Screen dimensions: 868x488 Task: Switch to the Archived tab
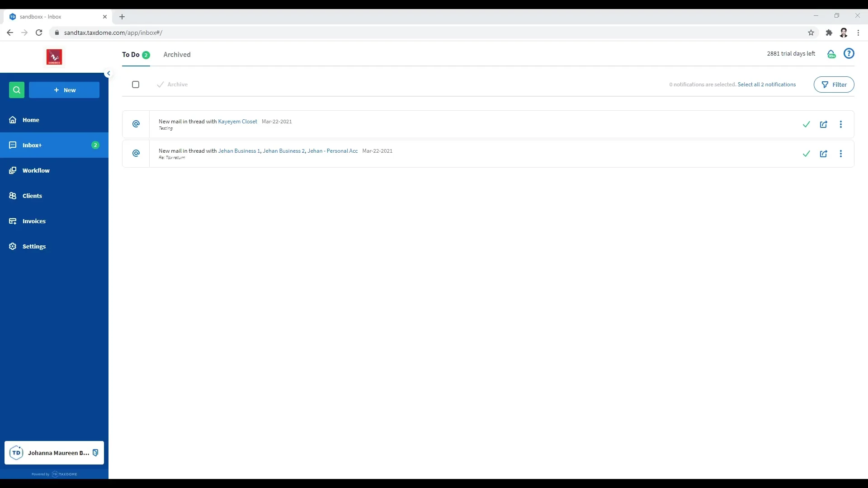[x=177, y=55]
